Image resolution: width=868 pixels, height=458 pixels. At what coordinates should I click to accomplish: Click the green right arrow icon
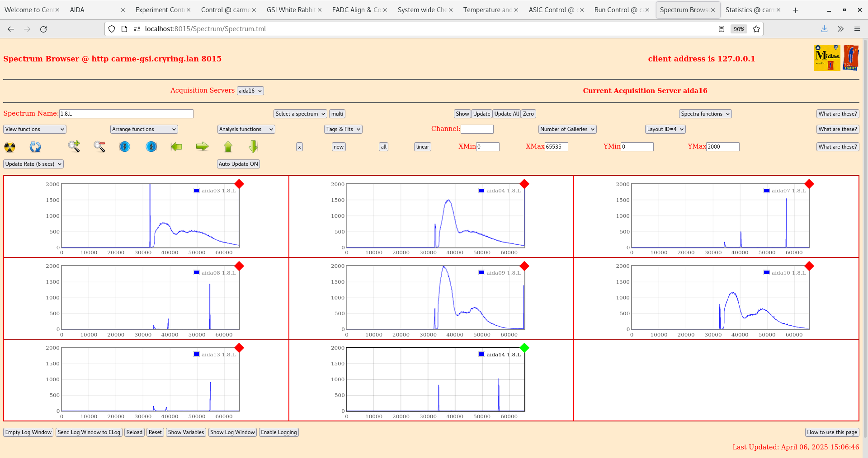202,146
